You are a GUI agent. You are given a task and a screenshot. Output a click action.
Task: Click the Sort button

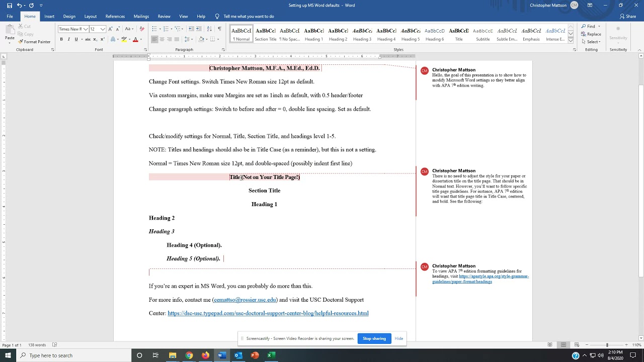pos(209,29)
